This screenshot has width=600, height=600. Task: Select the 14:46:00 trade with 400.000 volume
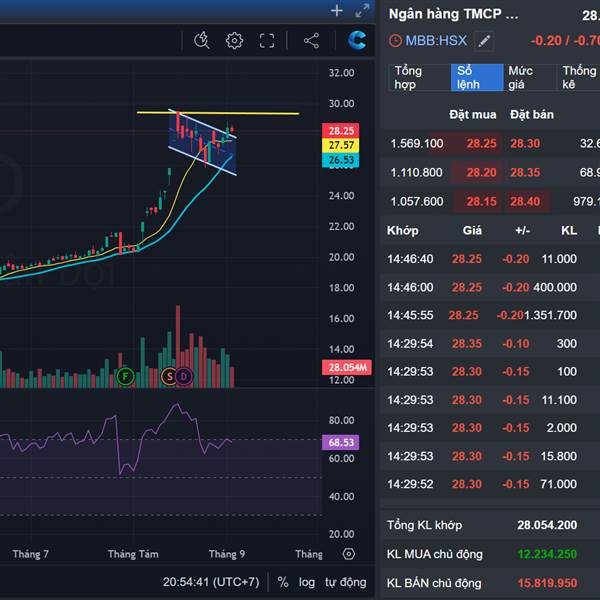490,287
